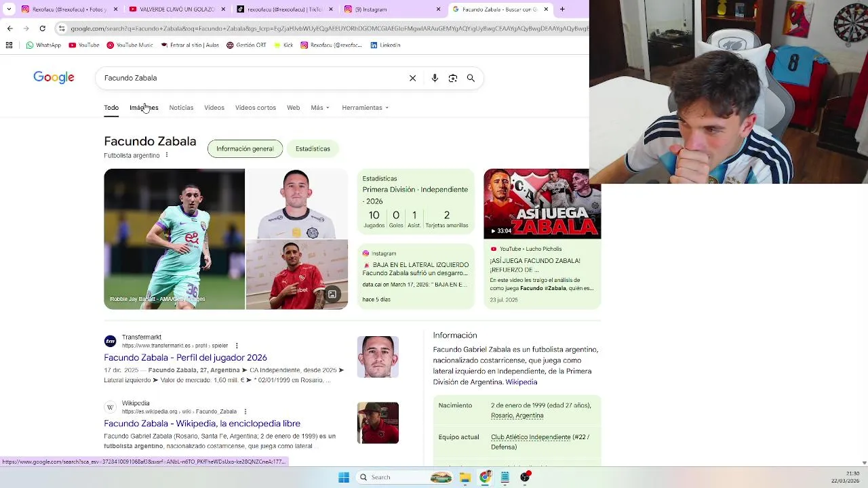Open the portrait photo in the white jersey
Viewport: 868px width, 488px height.
tap(297, 203)
